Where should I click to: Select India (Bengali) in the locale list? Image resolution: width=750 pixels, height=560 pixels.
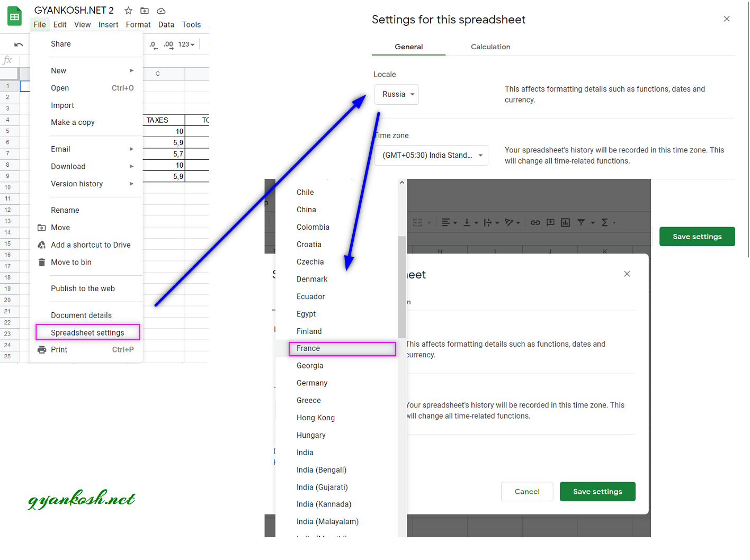click(x=336, y=469)
